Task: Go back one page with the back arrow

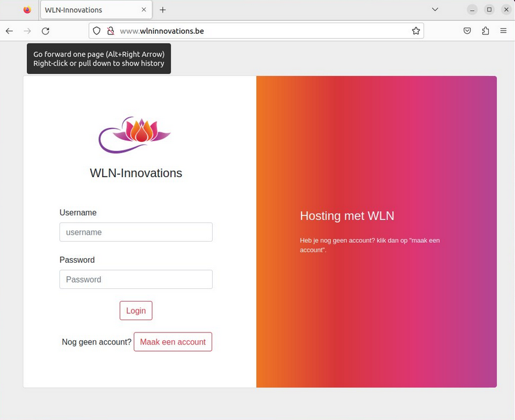Action: pos(9,31)
